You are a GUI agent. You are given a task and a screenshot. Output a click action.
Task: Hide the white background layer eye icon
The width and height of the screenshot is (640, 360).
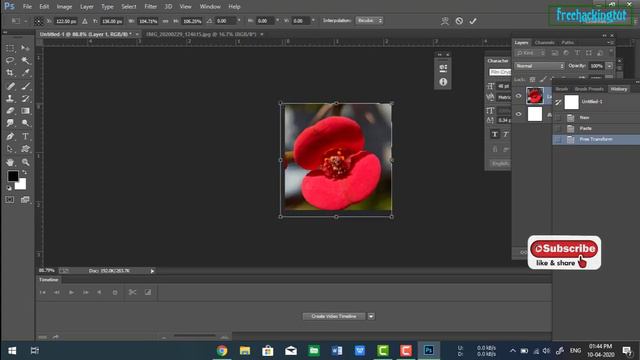pyautogui.click(x=518, y=114)
